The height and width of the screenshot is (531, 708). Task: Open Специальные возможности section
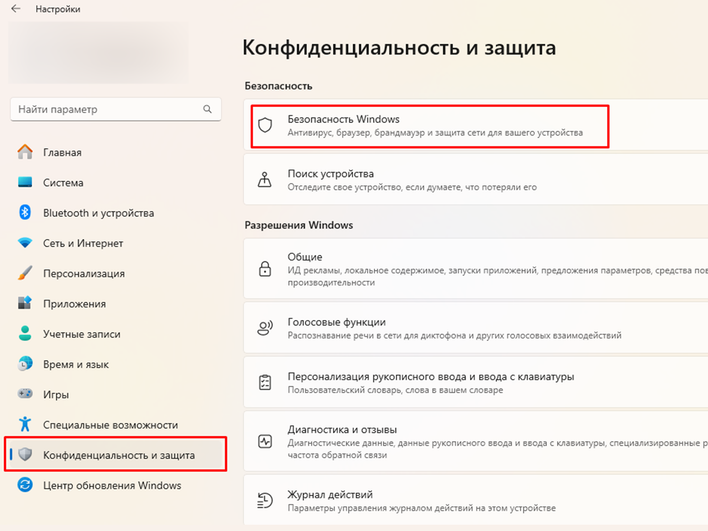115,424
